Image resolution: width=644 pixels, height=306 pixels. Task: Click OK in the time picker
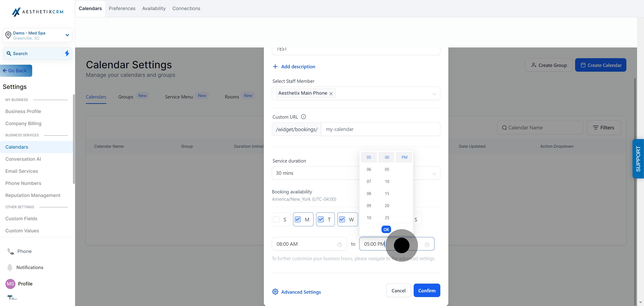click(386, 229)
